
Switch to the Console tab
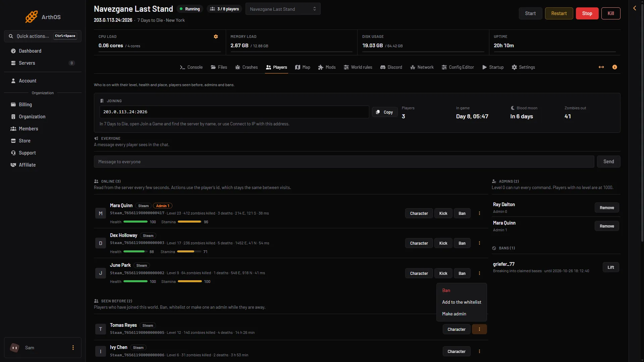pyautogui.click(x=191, y=67)
